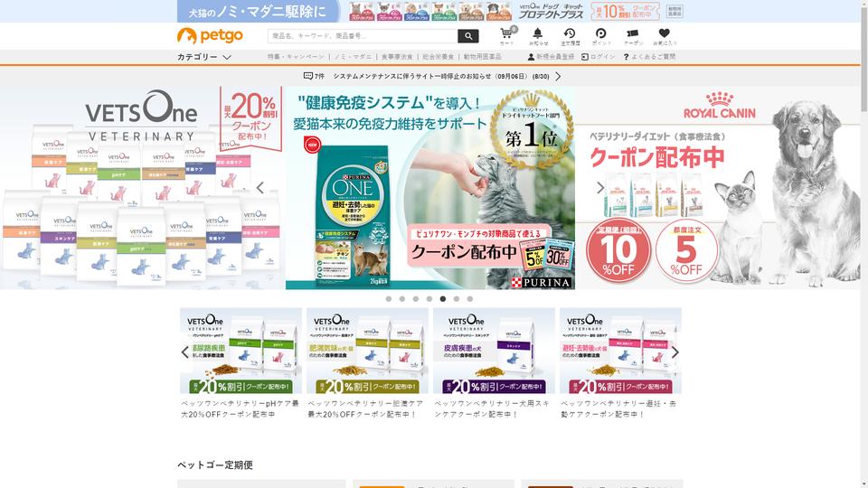Select the first carousel dot
This screenshot has height=488, width=868.
(389, 299)
